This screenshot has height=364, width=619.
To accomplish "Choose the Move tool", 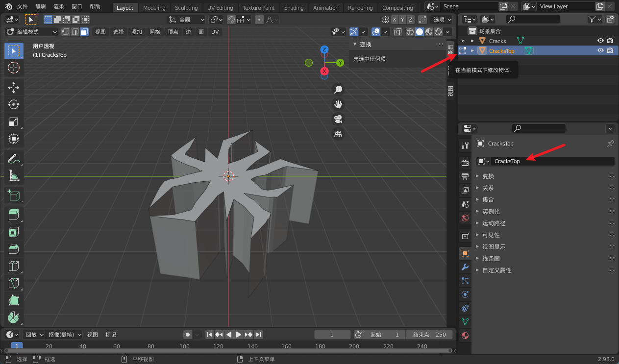I will click(14, 88).
